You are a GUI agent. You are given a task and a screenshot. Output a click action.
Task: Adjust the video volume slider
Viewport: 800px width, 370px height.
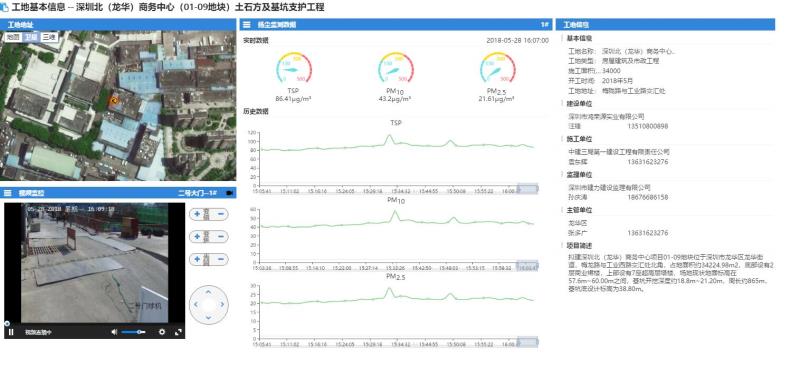pyautogui.click(x=133, y=332)
